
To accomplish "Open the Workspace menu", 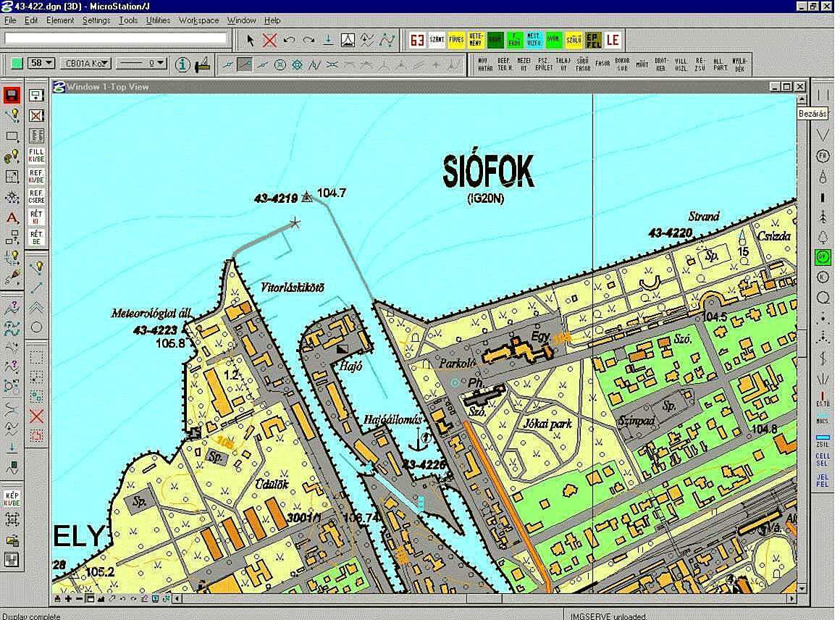I will (x=198, y=20).
